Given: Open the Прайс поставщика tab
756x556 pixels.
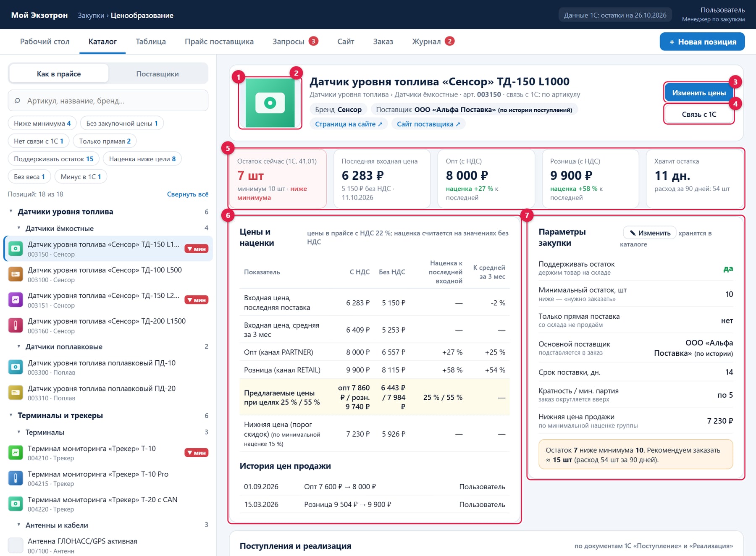Looking at the screenshot, I should (219, 42).
